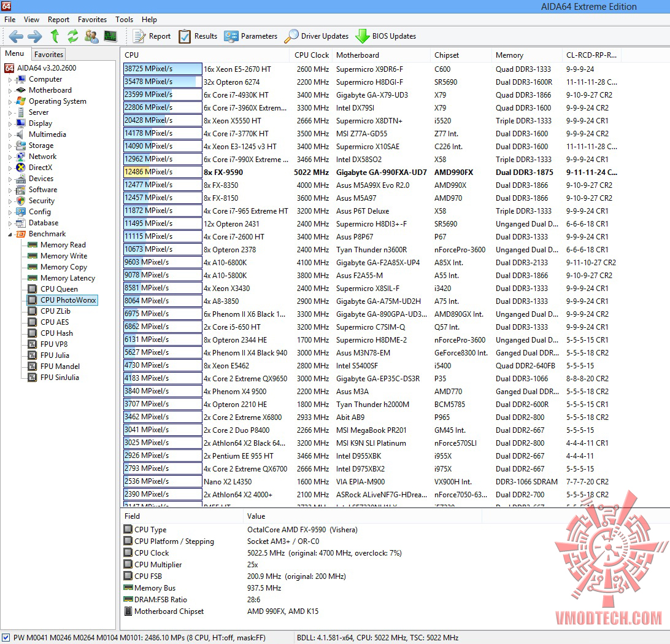Viewport: 670px width, 644px height.
Task: Toggle the status bar checkbox before PW
Action: pyautogui.click(x=6, y=638)
